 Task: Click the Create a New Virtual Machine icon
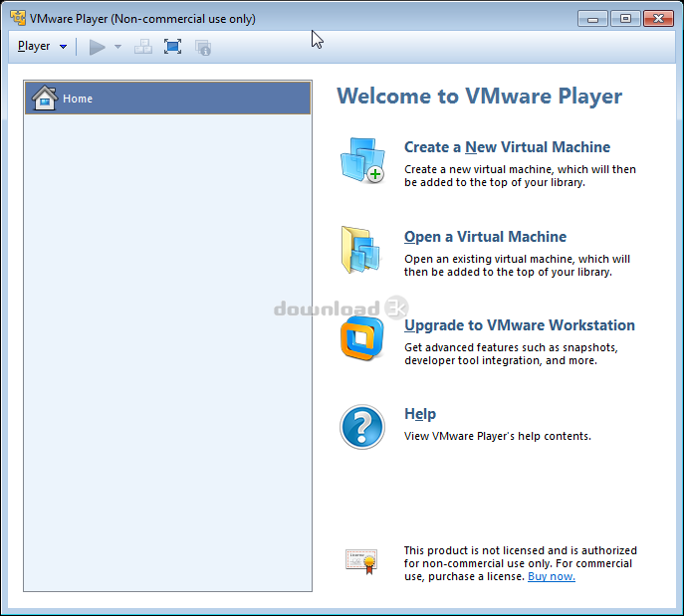click(x=361, y=160)
